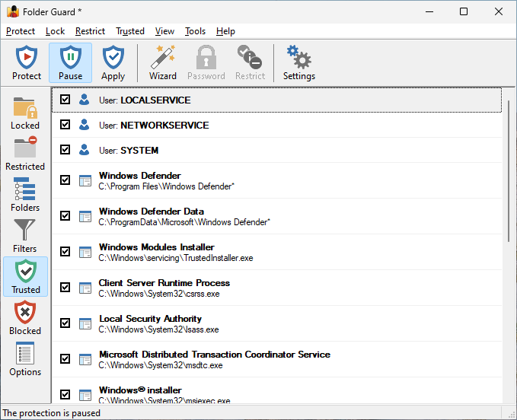The image size is (517, 420).
Task: Open the Trusted menu
Action: tap(130, 31)
